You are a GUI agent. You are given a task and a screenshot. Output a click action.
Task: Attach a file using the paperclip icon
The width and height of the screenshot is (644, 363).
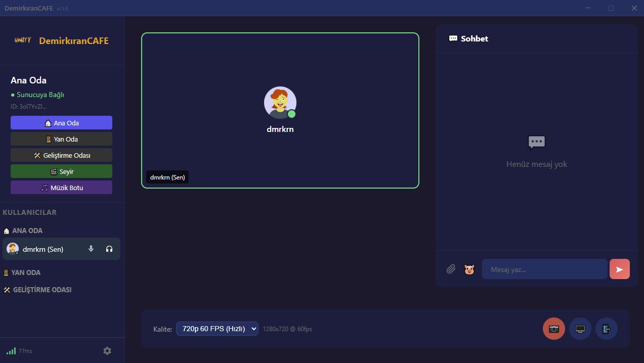coord(451,269)
